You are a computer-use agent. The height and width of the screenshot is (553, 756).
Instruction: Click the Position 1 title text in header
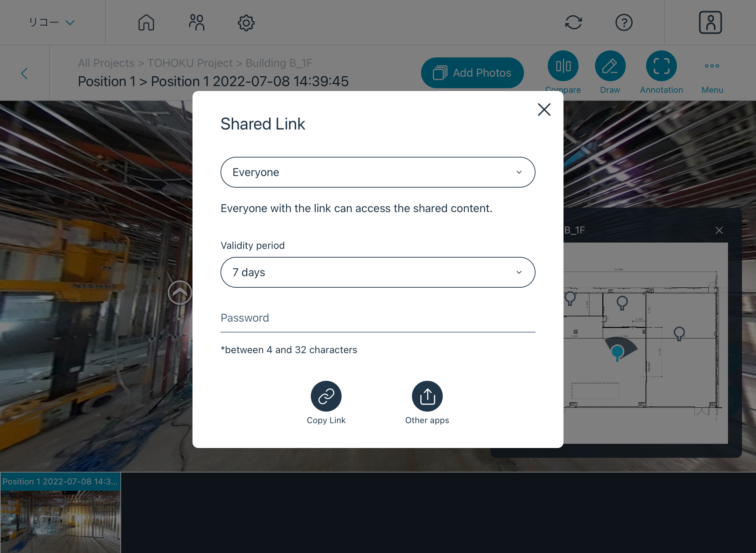[213, 81]
